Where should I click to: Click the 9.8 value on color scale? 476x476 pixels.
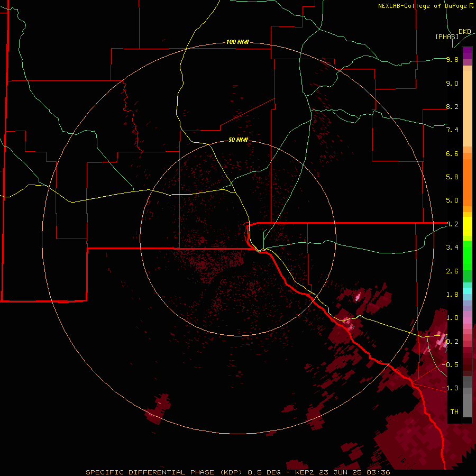452,60
